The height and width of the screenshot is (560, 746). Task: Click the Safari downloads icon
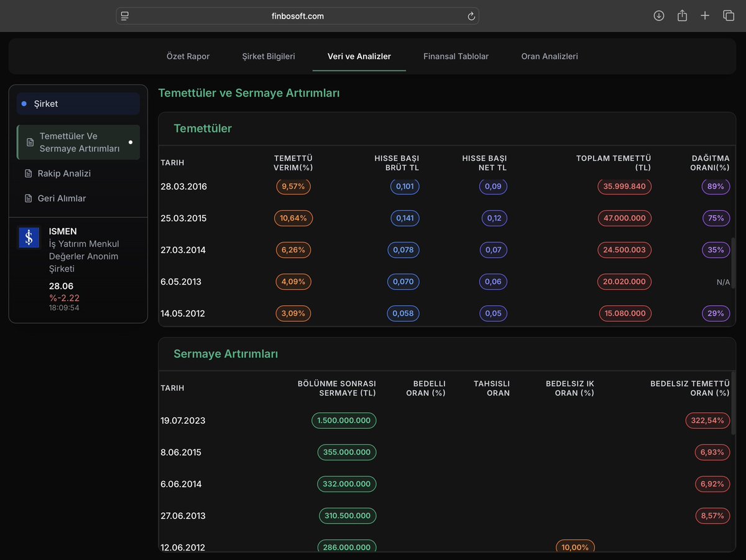pos(659,16)
